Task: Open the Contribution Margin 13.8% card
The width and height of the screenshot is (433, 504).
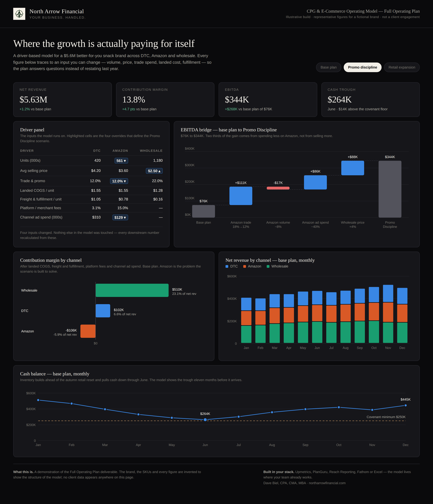Action: pyautogui.click(x=165, y=100)
